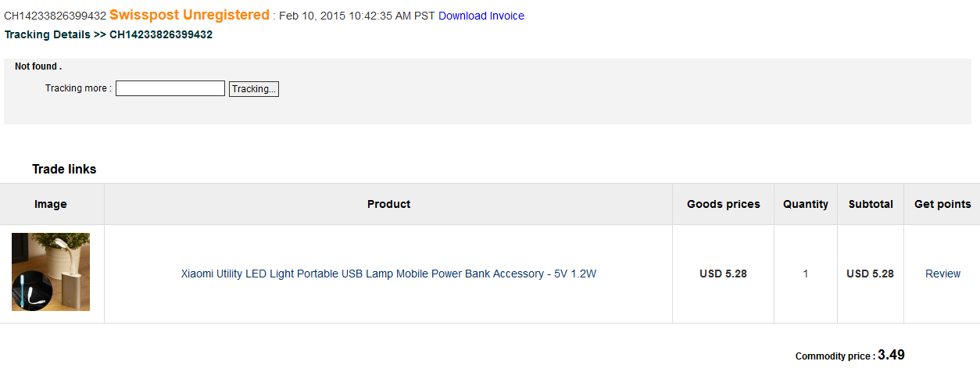Open the Download Invoice link

[481, 16]
